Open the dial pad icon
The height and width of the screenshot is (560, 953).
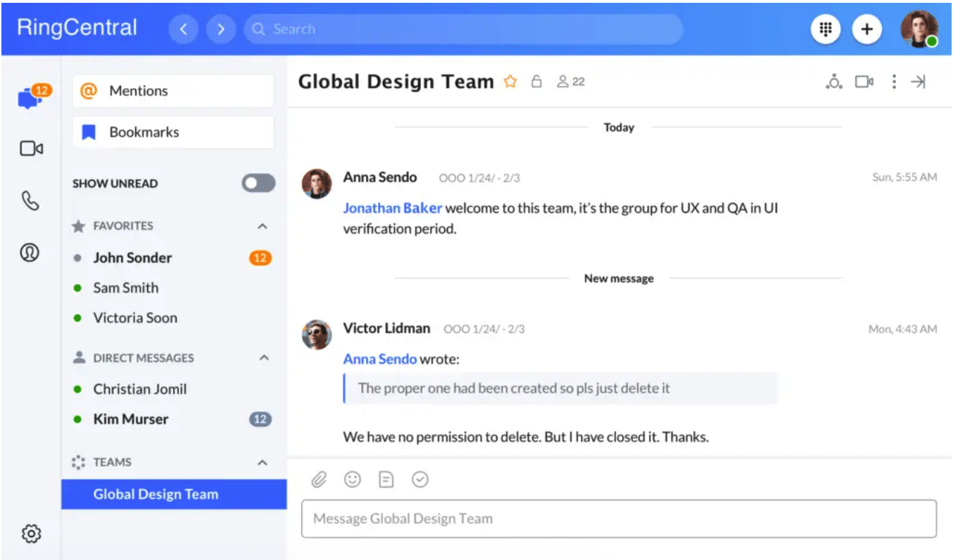[x=826, y=30]
